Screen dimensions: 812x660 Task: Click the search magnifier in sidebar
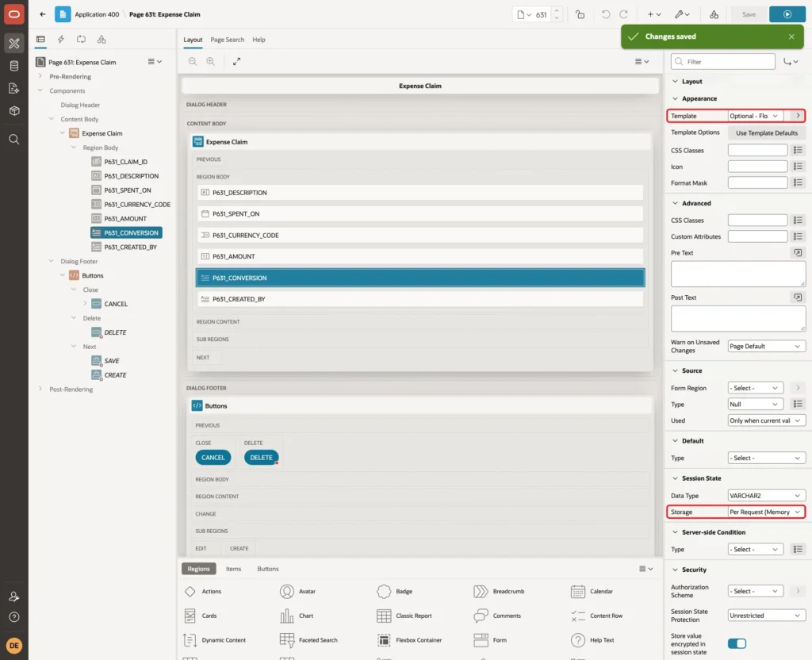click(14, 140)
